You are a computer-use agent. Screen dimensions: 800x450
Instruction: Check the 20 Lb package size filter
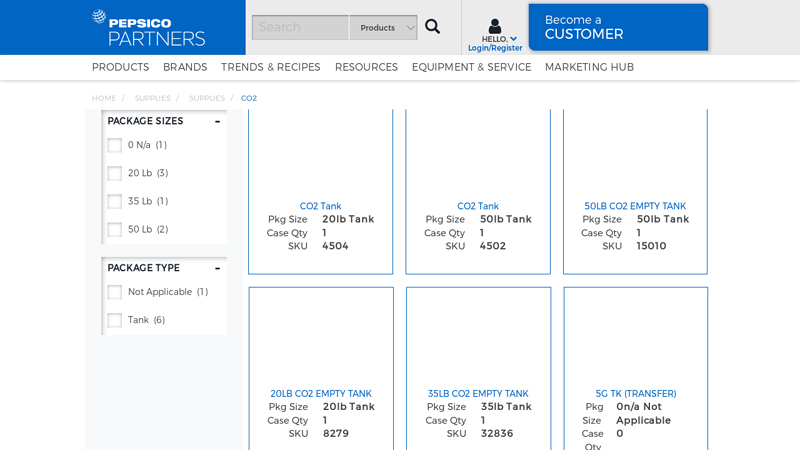(x=115, y=173)
